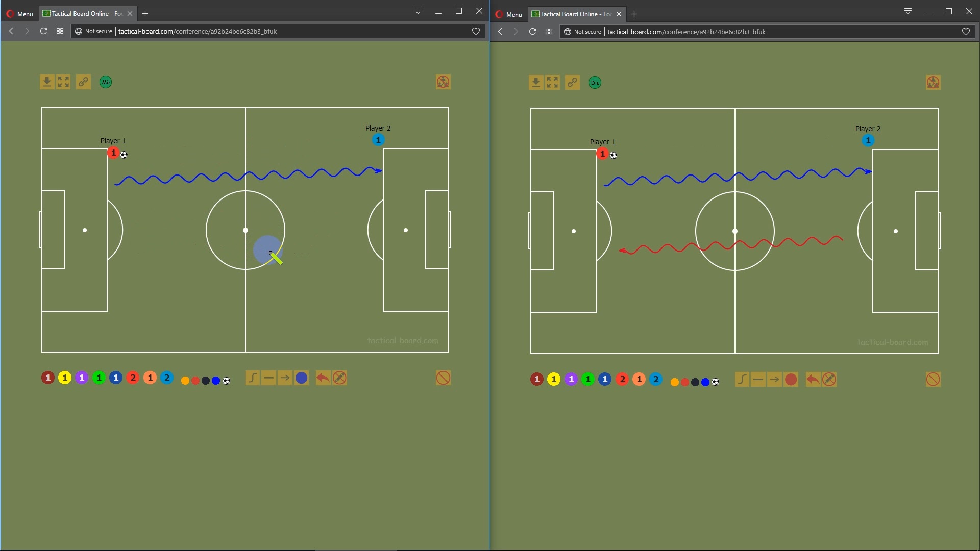Copy share link icon in right window
The image size is (980, 551).
(572, 83)
